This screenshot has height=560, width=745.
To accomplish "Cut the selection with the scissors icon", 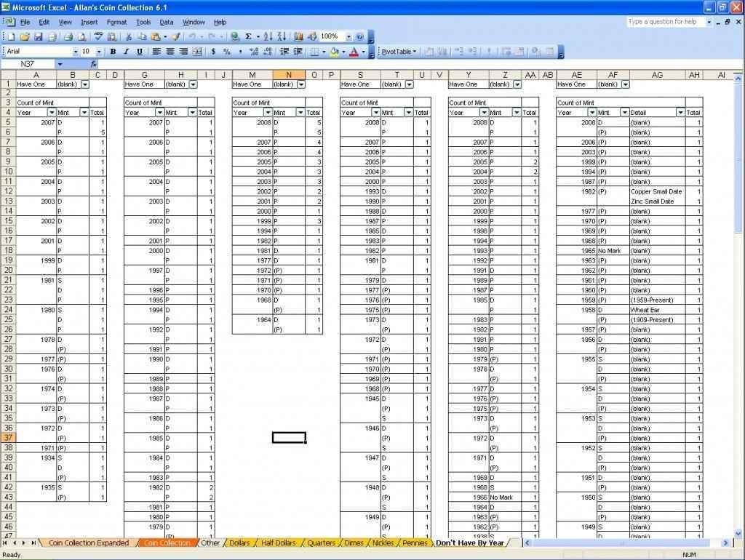I will tap(128, 36).
